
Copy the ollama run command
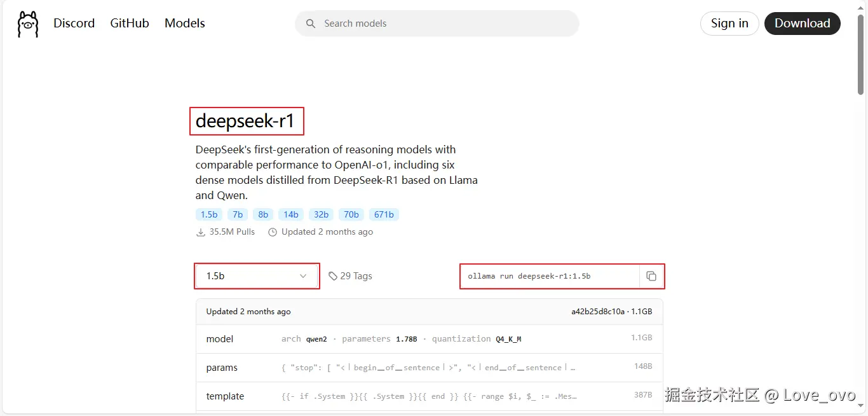click(651, 276)
